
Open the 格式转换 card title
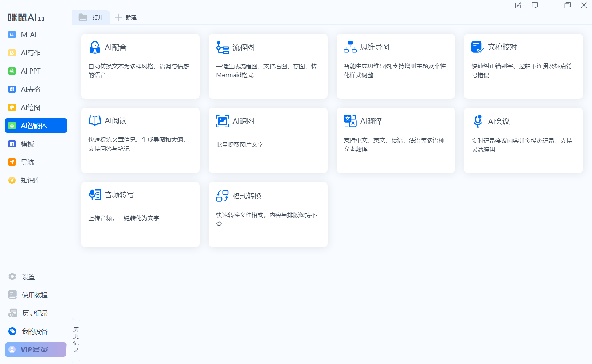[x=247, y=196]
